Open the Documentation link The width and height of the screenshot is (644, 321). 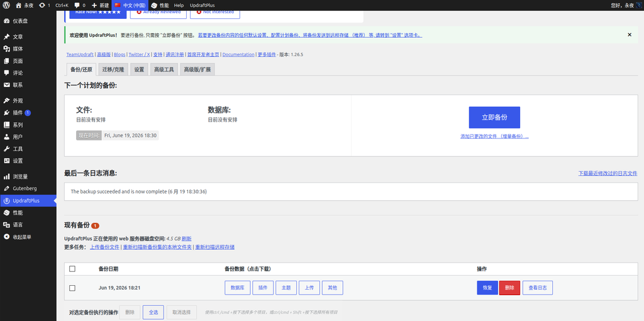(x=238, y=54)
